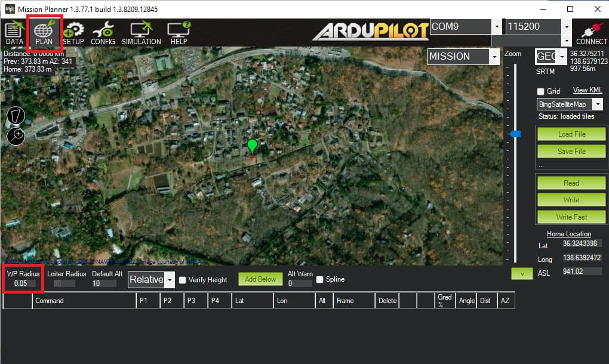The image size is (609, 364).
Task: Click the Default Alt input field
Action: pos(104,283)
